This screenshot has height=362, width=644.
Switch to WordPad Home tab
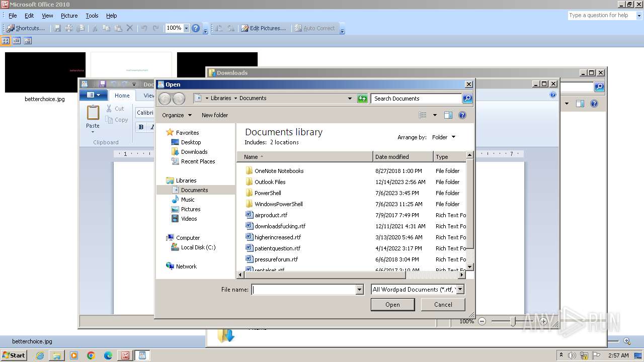(122, 95)
